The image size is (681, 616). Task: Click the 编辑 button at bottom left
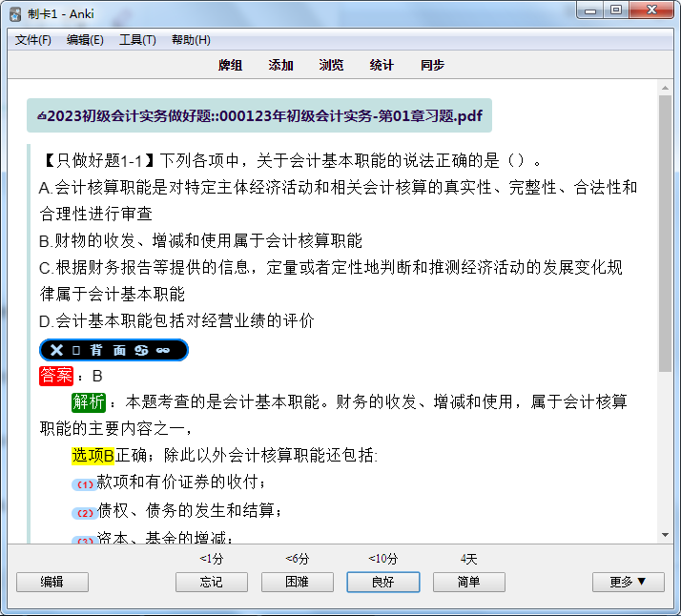52,582
